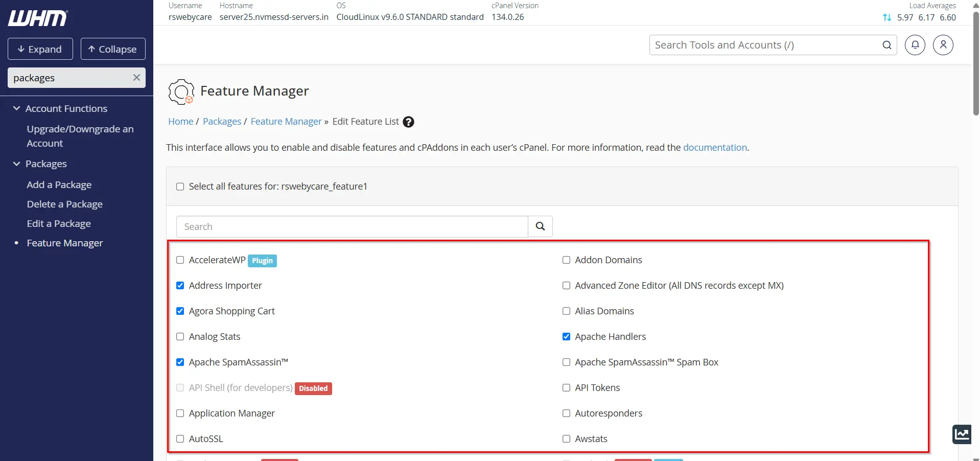Go to the Feature Manager breadcrumb

(286, 122)
